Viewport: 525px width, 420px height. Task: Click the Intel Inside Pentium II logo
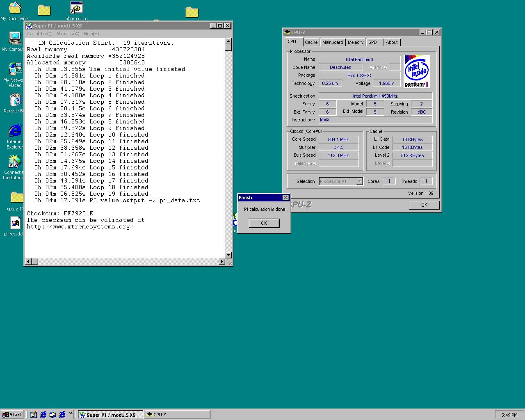417,71
